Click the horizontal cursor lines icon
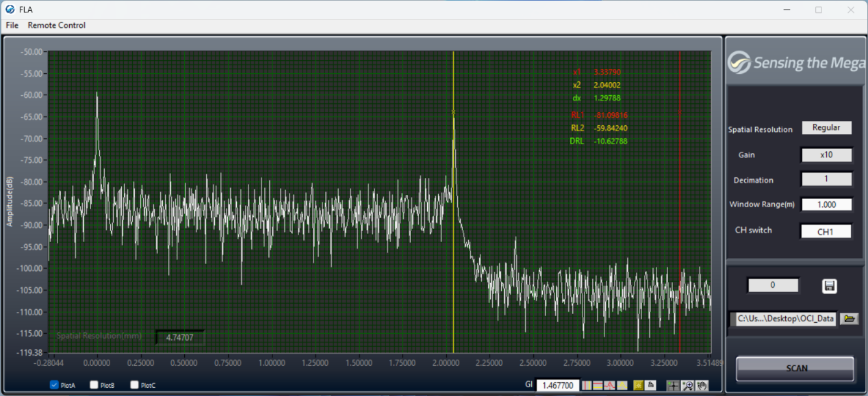 pyautogui.click(x=598, y=385)
